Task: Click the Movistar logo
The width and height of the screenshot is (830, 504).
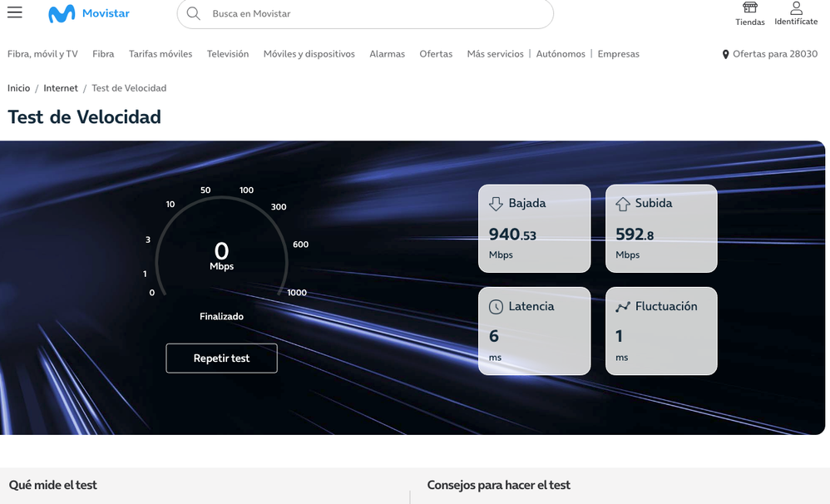Action: [89, 13]
